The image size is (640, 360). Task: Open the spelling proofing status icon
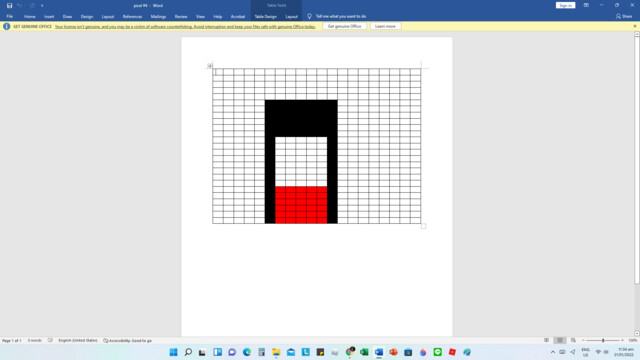pyautogui.click(x=50, y=340)
